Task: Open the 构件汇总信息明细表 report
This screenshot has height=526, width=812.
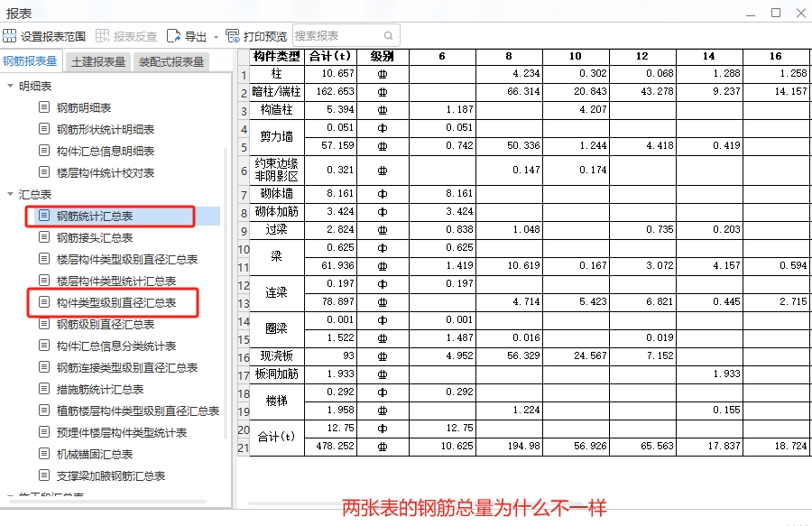Action: [106, 152]
